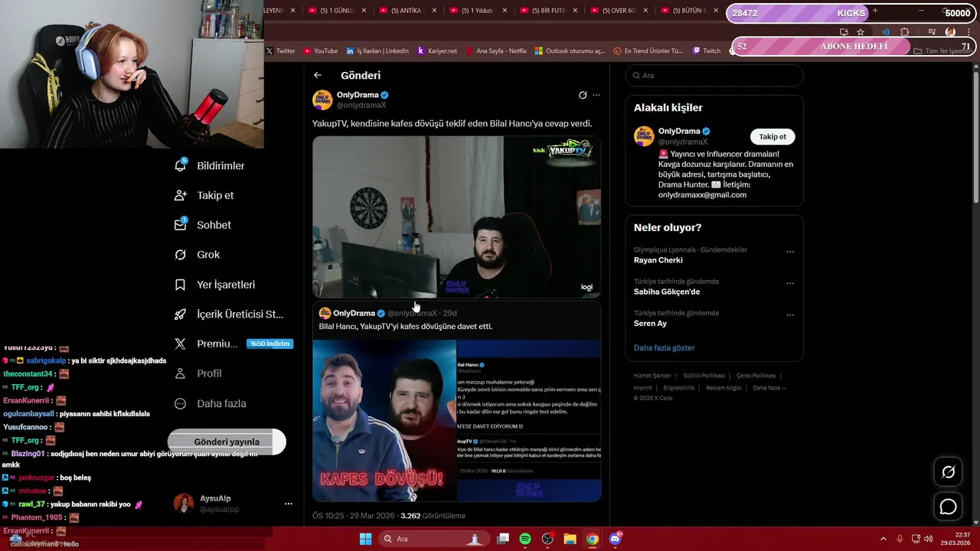Open floating Grok button at bottom right

[948, 472]
